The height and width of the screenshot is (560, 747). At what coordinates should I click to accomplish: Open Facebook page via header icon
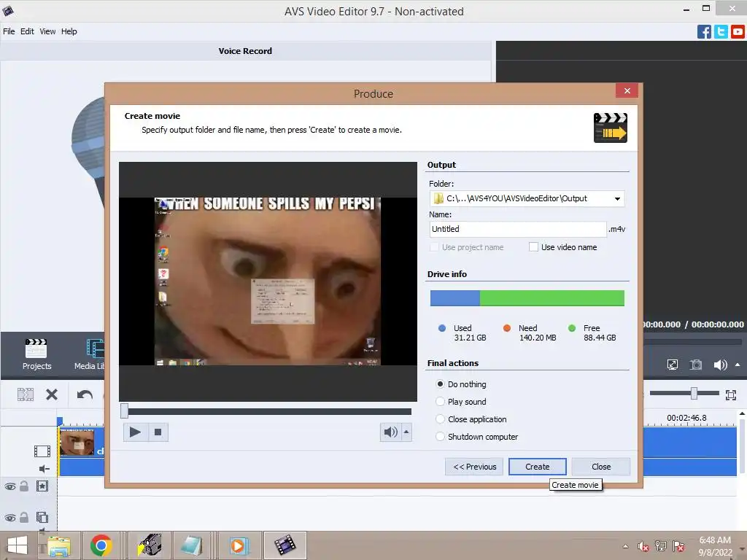704,32
